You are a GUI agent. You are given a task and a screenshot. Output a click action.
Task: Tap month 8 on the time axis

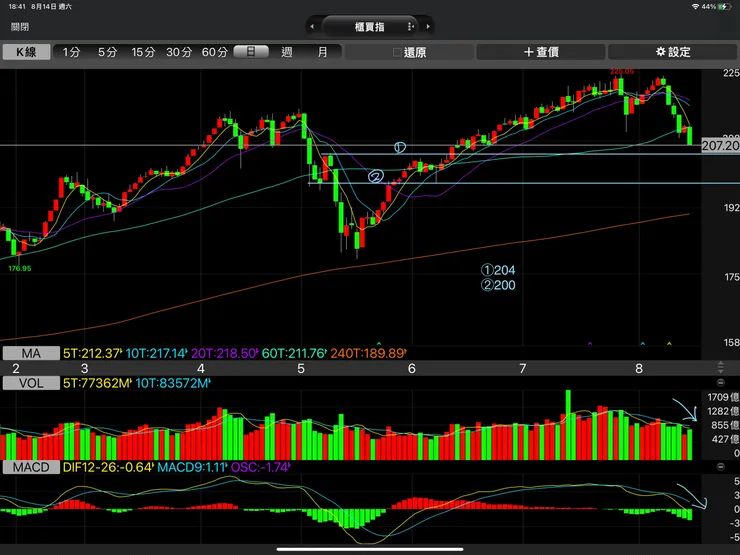639,369
